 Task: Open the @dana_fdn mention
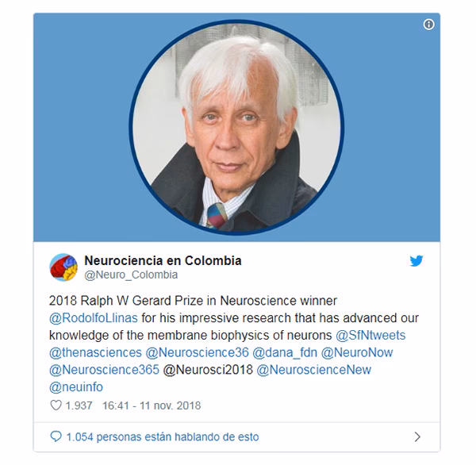(x=285, y=352)
